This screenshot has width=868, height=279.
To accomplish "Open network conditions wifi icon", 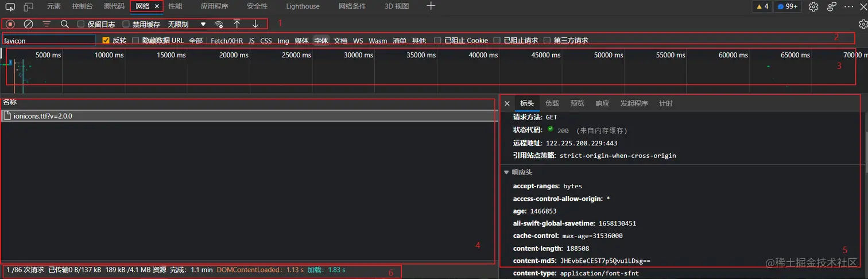I will [x=219, y=25].
